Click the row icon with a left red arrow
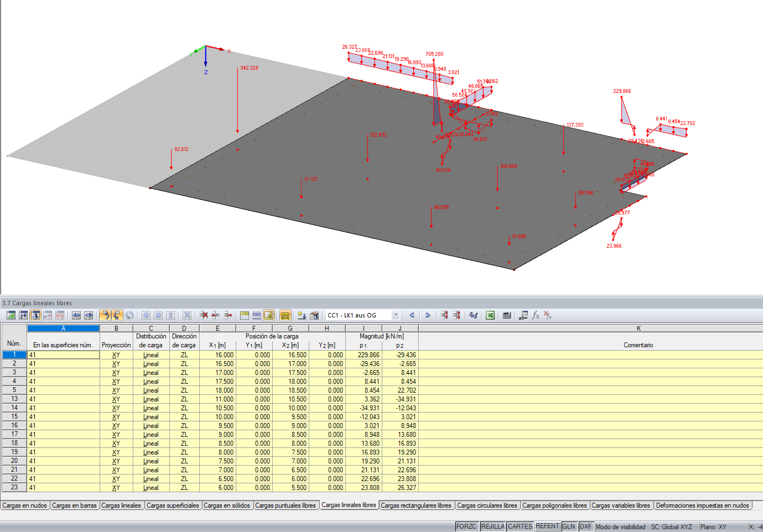763x532 pixels. pyautogui.click(x=216, y=315)
